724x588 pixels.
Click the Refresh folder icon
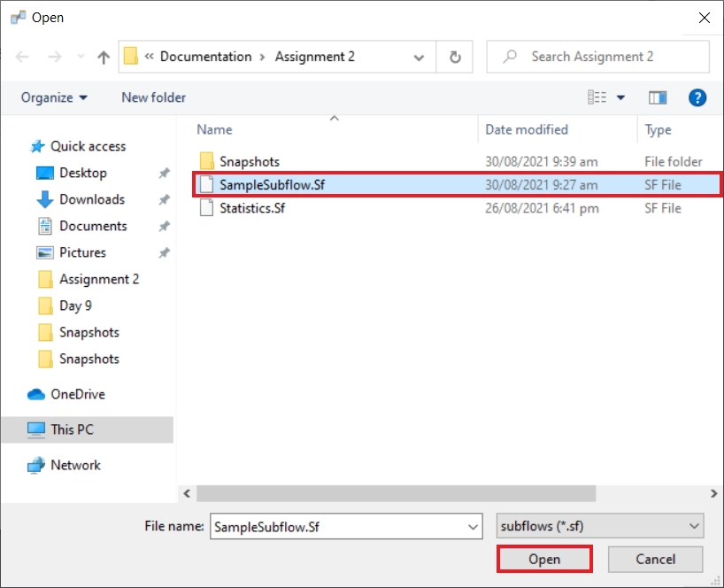(455, 57)
